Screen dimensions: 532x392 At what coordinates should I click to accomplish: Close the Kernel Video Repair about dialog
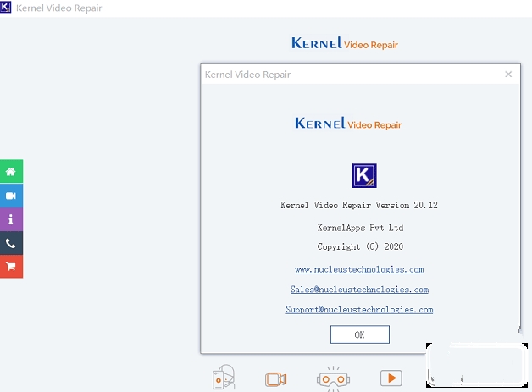tap(508, 75)
